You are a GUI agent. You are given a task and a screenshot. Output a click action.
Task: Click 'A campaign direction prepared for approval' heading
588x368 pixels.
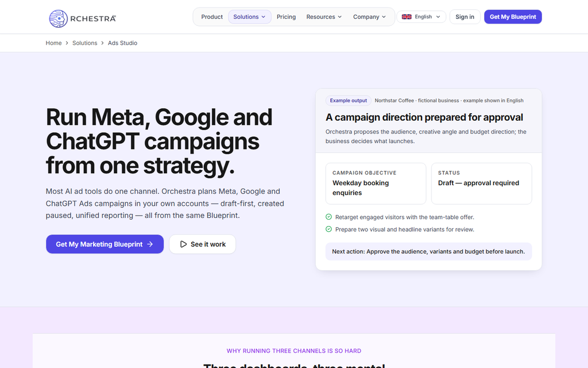pos(424,117)
